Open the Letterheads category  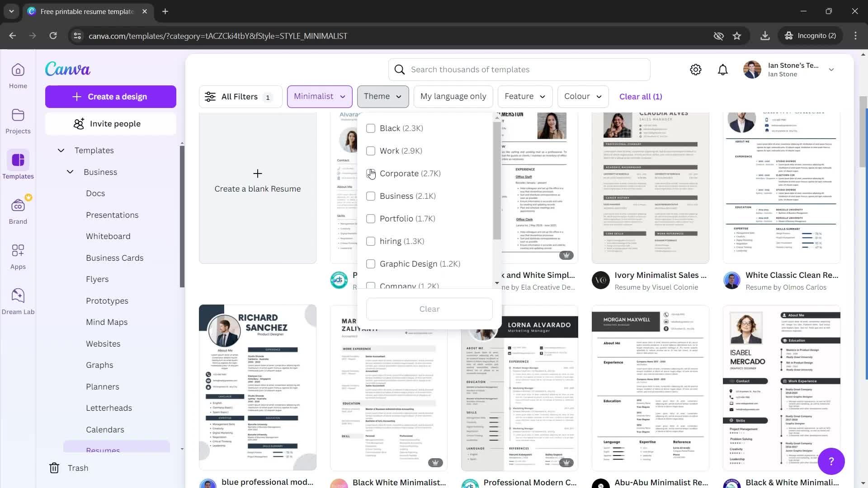coord(109,408)
